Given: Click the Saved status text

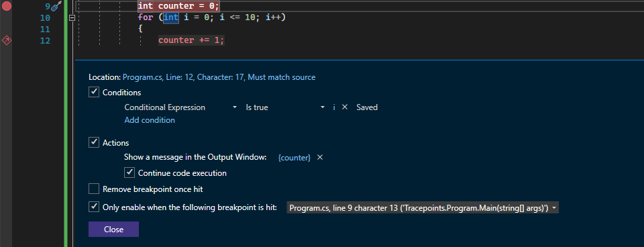Looking at the screenshot, I should (x=367, y=107).
